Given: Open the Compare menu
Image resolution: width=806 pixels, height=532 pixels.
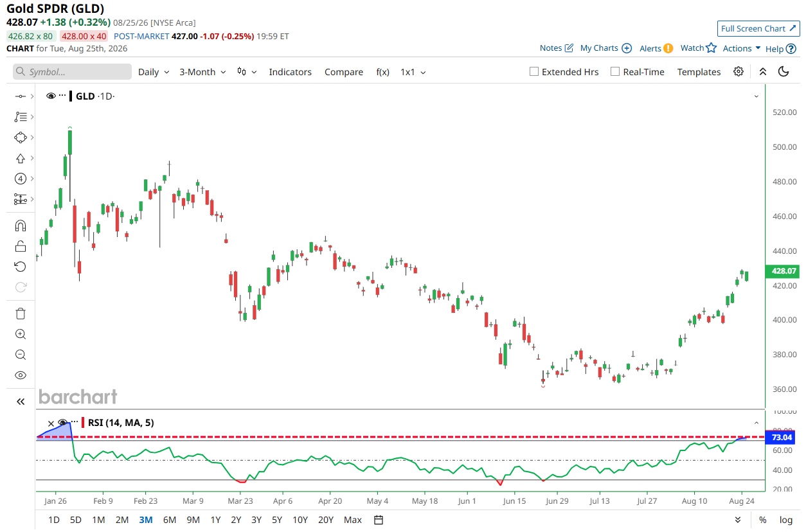Looking at the screenshot, I should 344,71.
